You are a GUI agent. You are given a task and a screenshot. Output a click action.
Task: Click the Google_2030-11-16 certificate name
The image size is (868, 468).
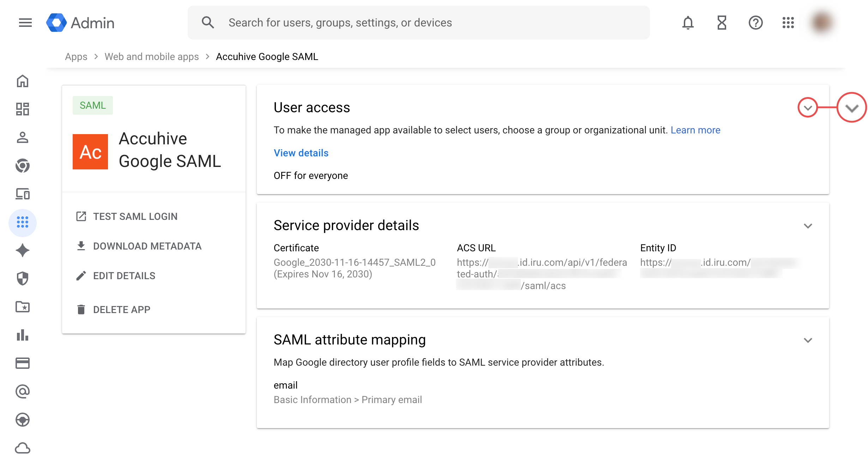355,262
